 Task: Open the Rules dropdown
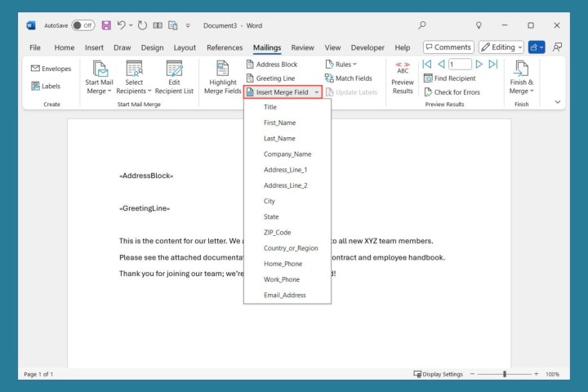coord(341,64)
